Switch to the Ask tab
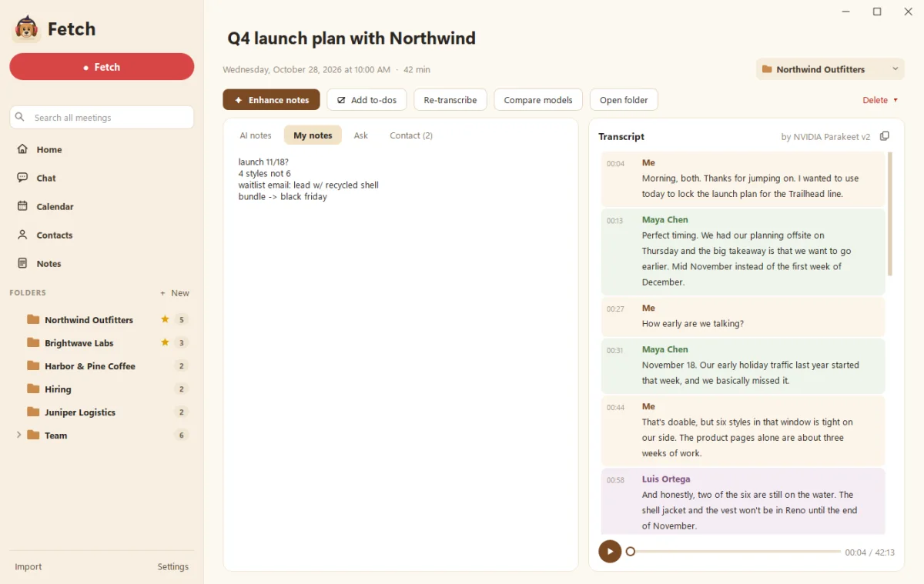This screenshot has width=924, height=584. pos(361,135)
